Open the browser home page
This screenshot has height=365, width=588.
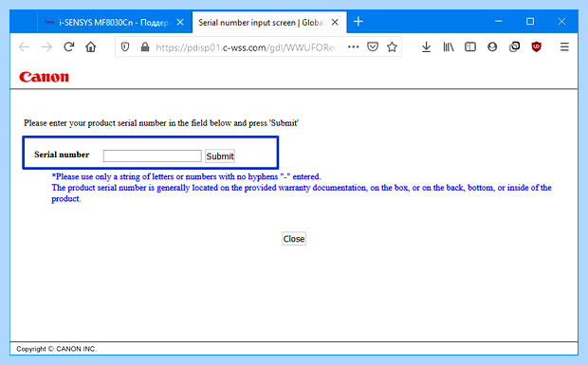(x=91, y=46)
